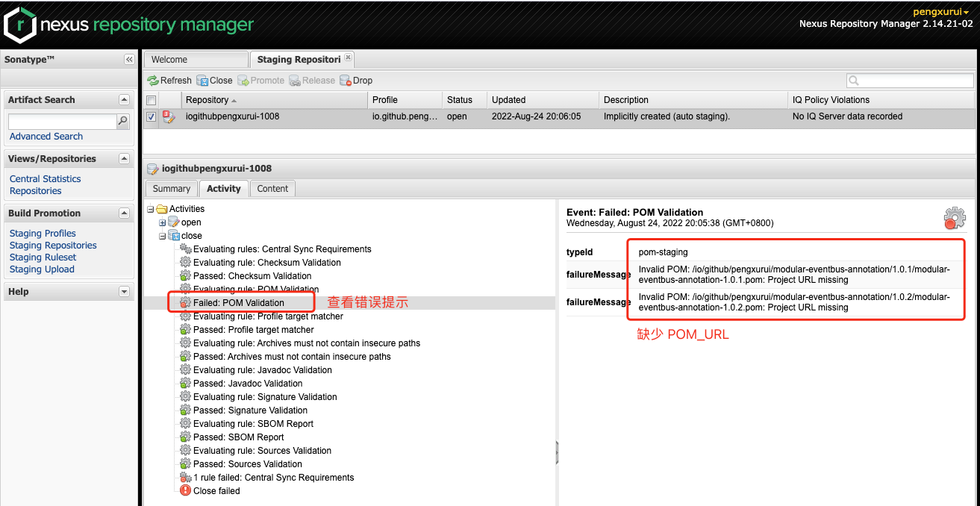Screen dimensions: 980x506
Task: Close the Staging Repositories tab with x
Action: click(x=348, y=57)
